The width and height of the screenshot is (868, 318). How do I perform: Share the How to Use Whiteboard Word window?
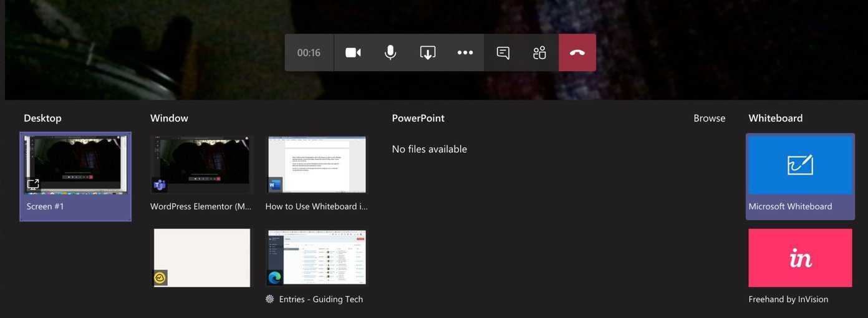pos(317,165)
